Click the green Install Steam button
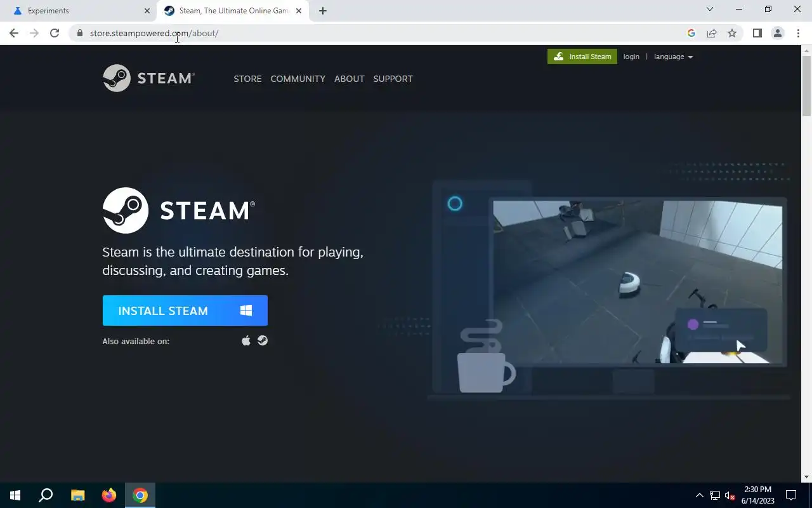Image resolution: width=812 pixels, height=508 pixels. 582,57
